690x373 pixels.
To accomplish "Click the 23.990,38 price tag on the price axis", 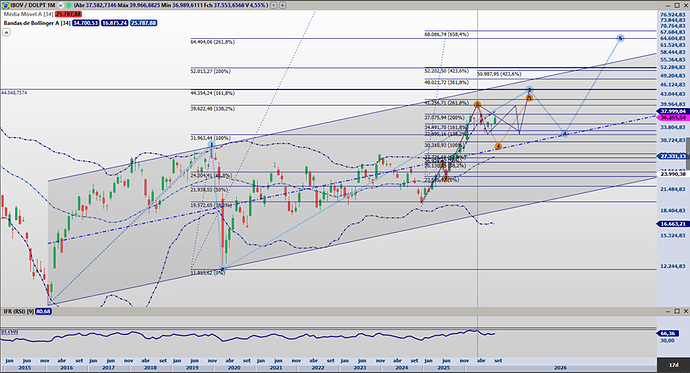I will 673,174.
